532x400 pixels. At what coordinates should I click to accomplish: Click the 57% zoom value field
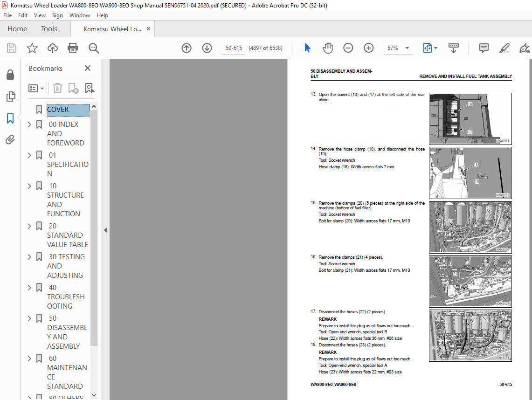393,48
